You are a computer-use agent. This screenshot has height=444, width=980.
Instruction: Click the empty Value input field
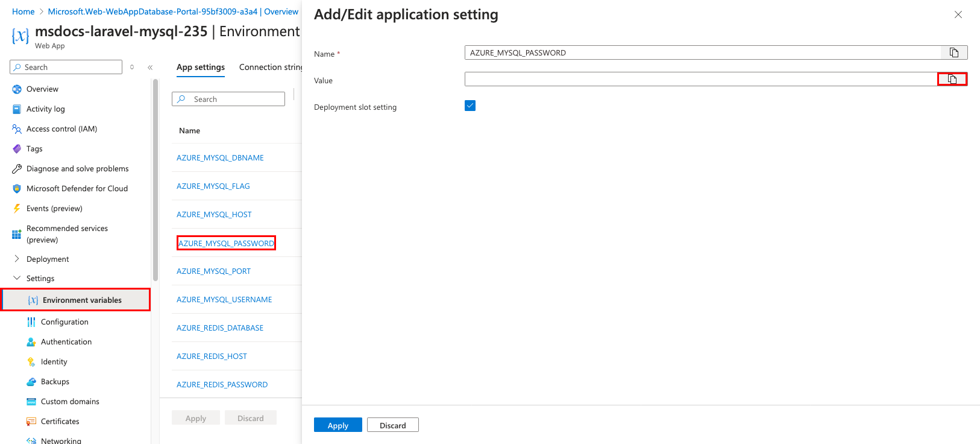[x=701, y=79]
